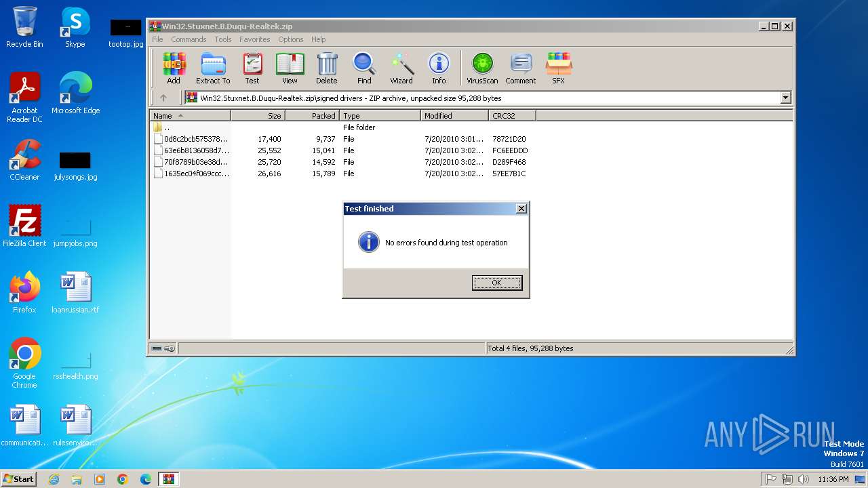Screen dimensions: 868x488
Task: Open the Wizard tool
Action: (x=401, y=68)
